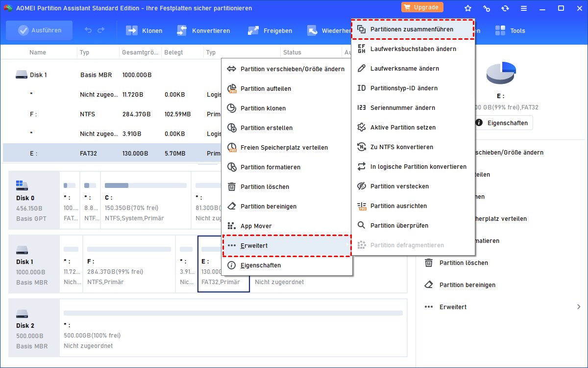Click the star favorites icon in title bar
The height and width of the screenshot is (368, 588).
pos(468,8)
